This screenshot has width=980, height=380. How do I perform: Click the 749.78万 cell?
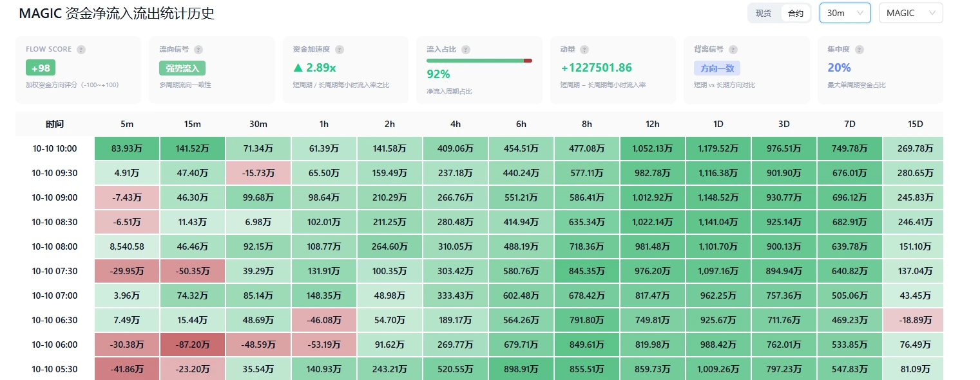tap(850, 148)
